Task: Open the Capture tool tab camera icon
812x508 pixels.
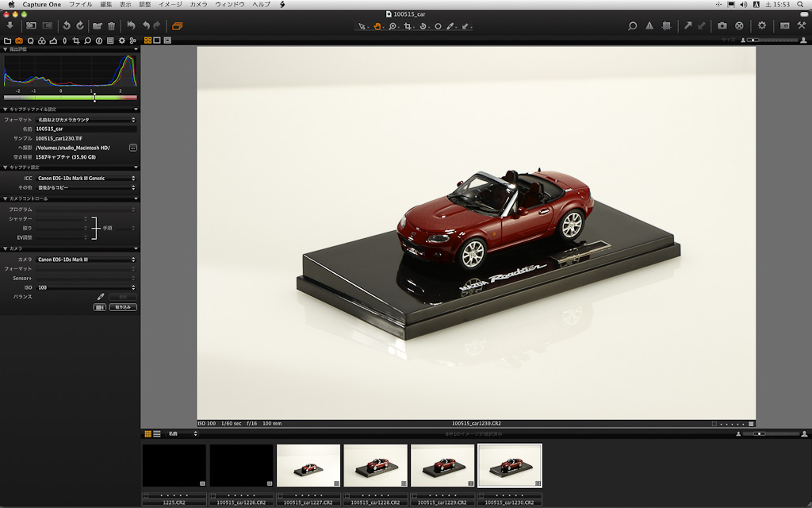Action: [19, 40]
